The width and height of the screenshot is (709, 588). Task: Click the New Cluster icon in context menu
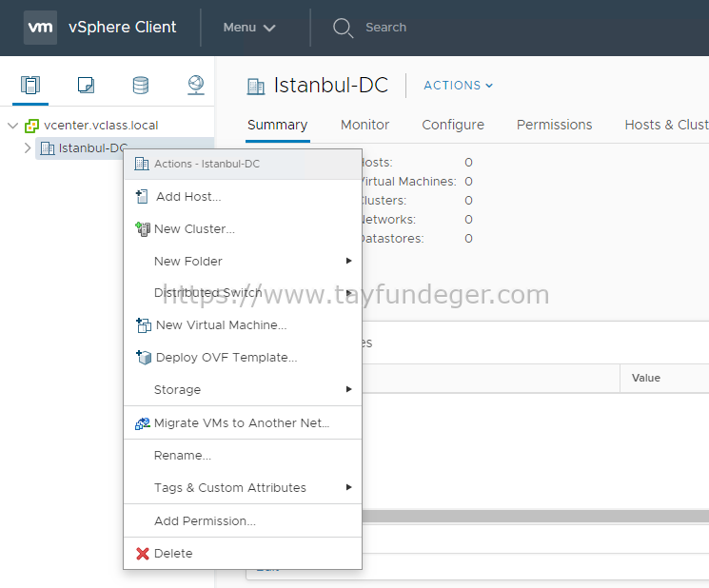click(x=143, y=229)
